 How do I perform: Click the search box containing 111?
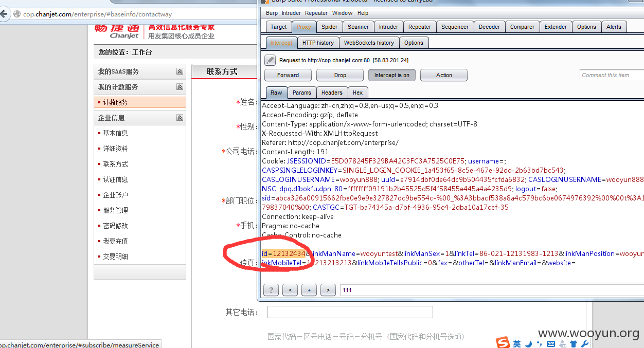(492, 290)
